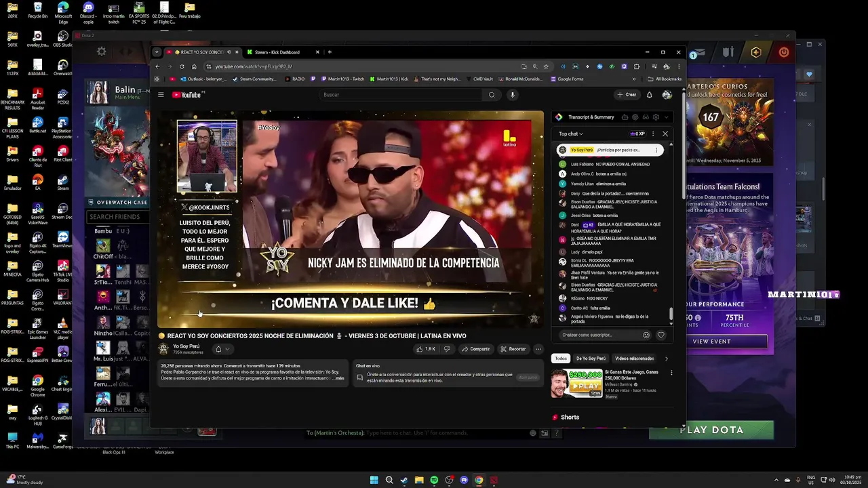Open File Explorer from taskbar

tap(419, 480)
